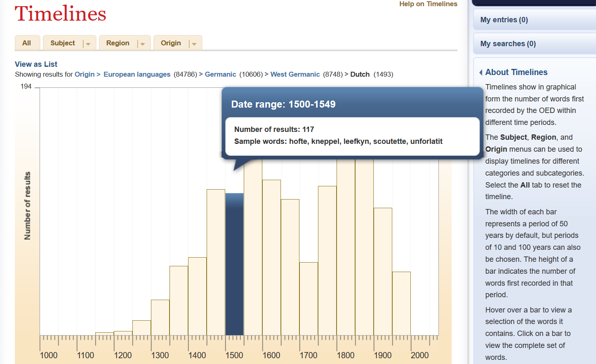Click the bar for 1400-1449
The height and width of the screenshot is (364, 596).
[x=197, y=297]
